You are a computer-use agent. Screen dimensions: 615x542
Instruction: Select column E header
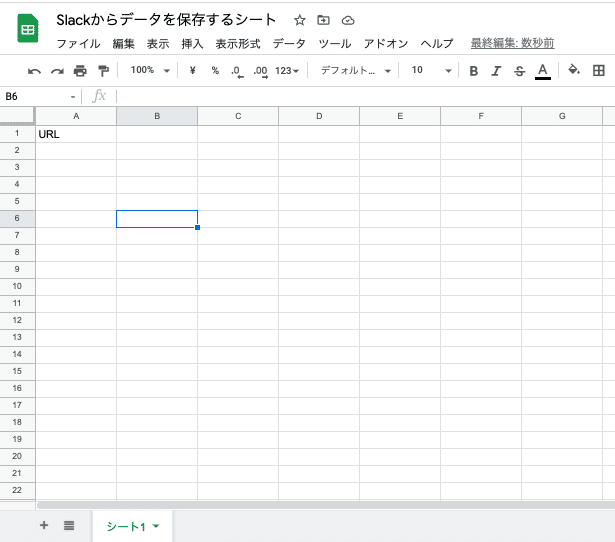coord(400,116)
